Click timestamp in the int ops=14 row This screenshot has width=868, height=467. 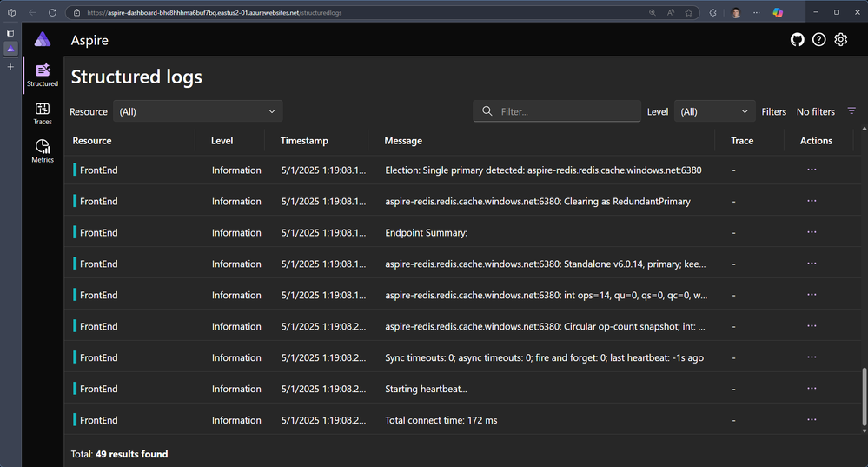coord(323,296)
